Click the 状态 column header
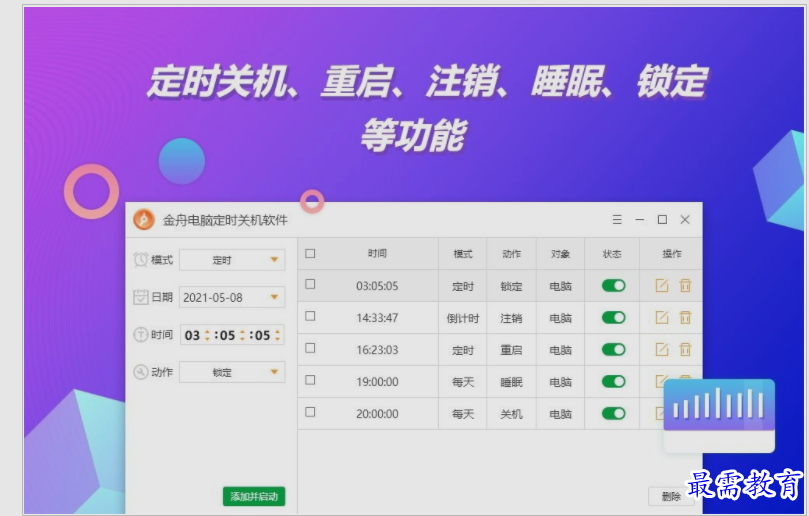Viewport: 809px width, 516px height. point(612,254)
